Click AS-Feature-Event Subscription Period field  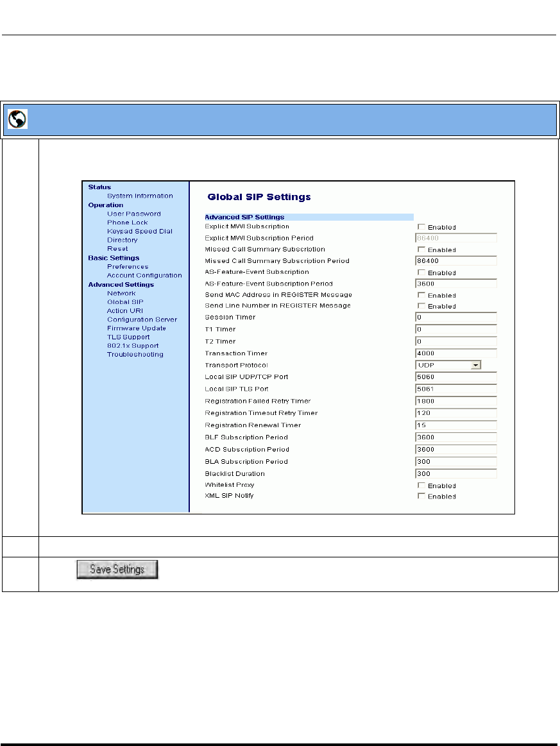point(456,284)
